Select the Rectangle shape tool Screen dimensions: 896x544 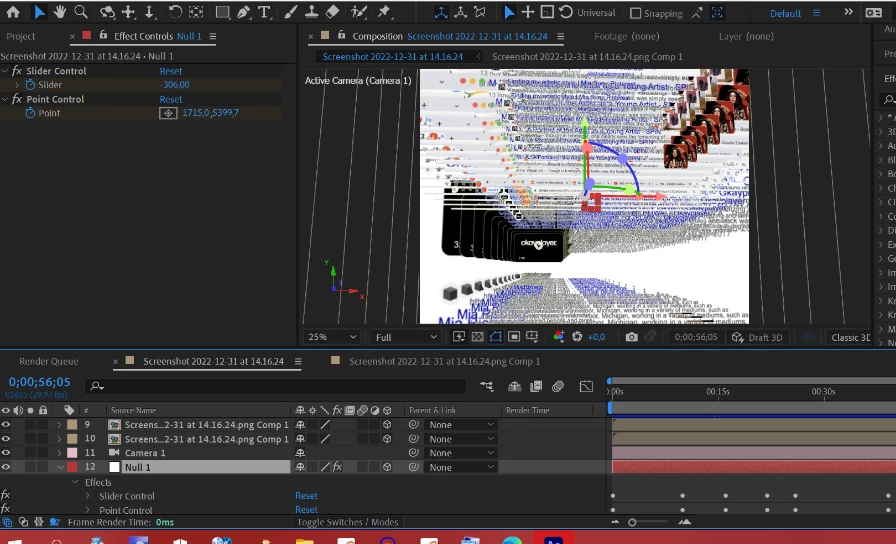coord(222,12)
